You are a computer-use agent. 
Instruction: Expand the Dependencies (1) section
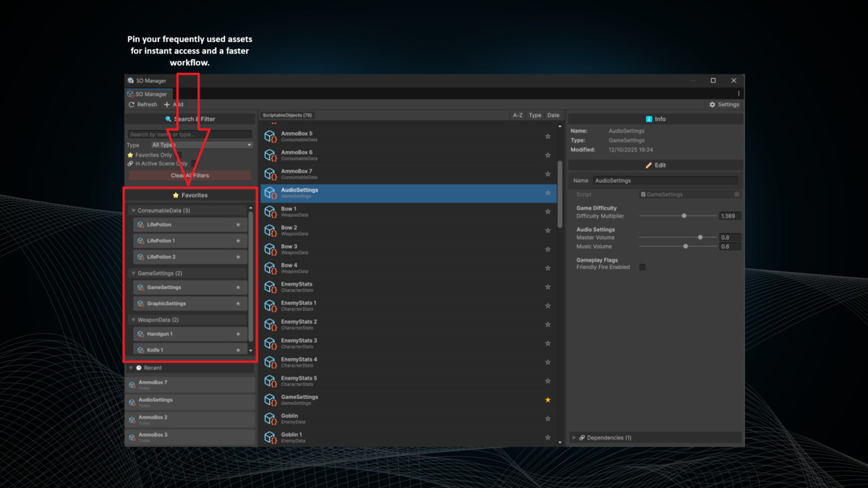(574, 437)
